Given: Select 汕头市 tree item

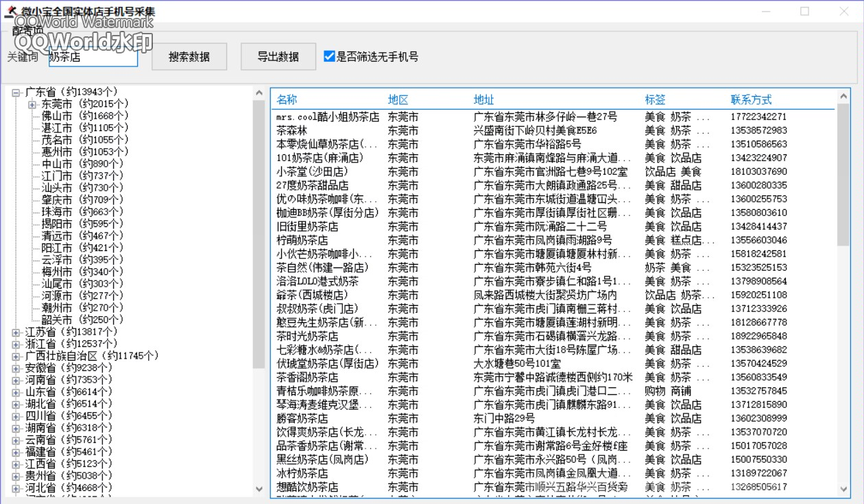Looking at the screenshot, I should (82, 188).
